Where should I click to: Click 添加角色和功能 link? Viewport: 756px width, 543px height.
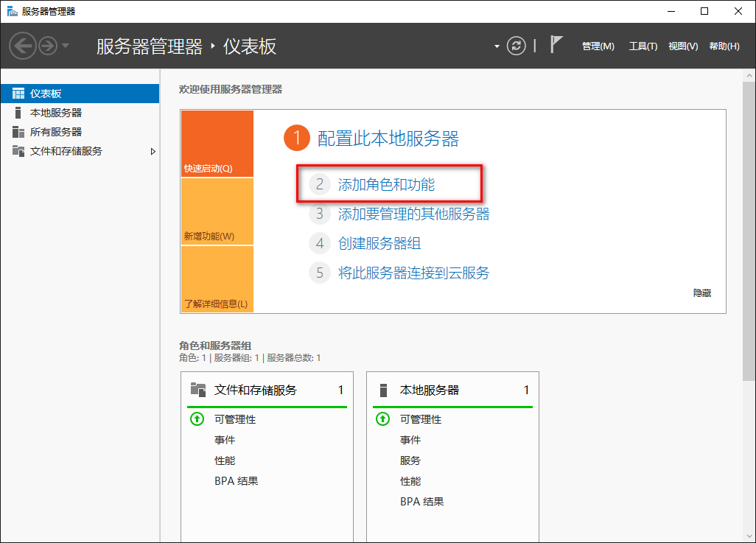(x=386, y=184)
